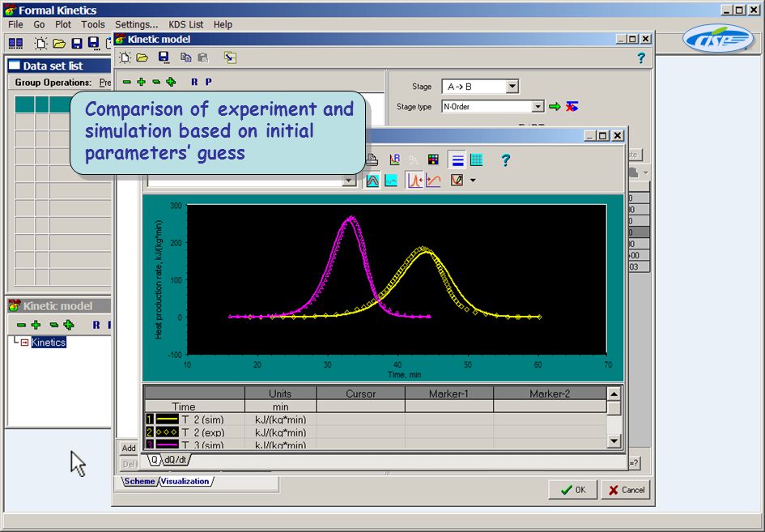Viewport: 765px width, 532px height.
Task: Switch to the Q tab
Action: pos(154,460)
